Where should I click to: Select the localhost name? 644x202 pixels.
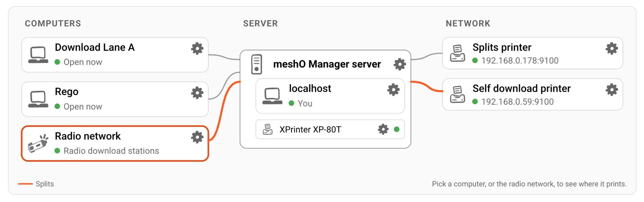tap(310, 88)
